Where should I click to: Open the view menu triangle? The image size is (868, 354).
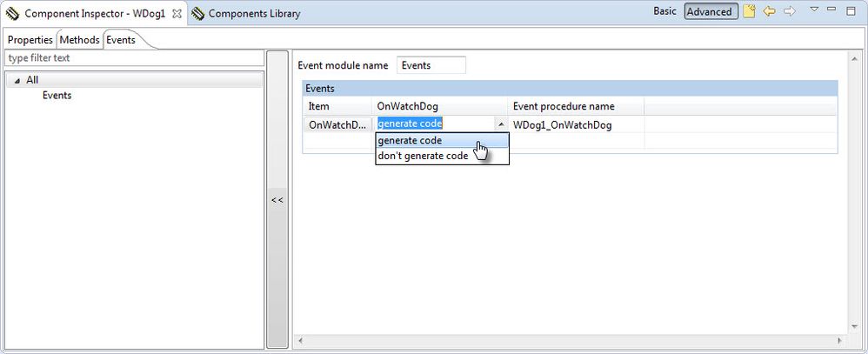pyautogui.click(x=814, y=10)
